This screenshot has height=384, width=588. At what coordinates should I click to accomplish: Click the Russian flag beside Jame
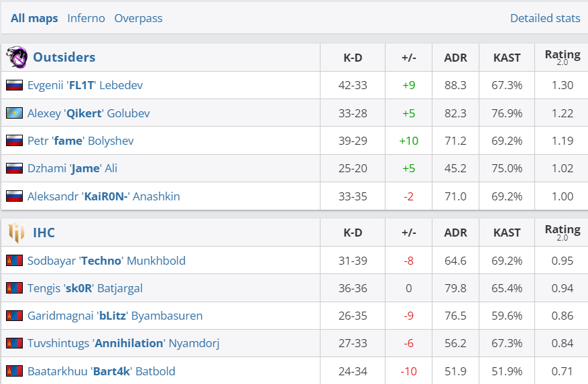(14, 169)
